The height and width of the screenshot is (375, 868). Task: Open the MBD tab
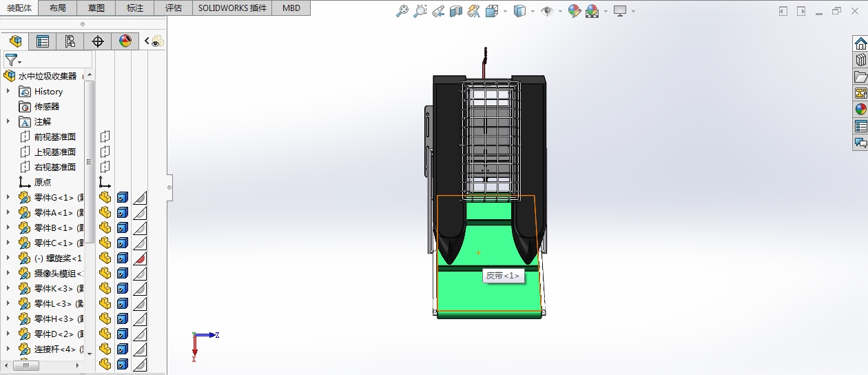point(291,8)
